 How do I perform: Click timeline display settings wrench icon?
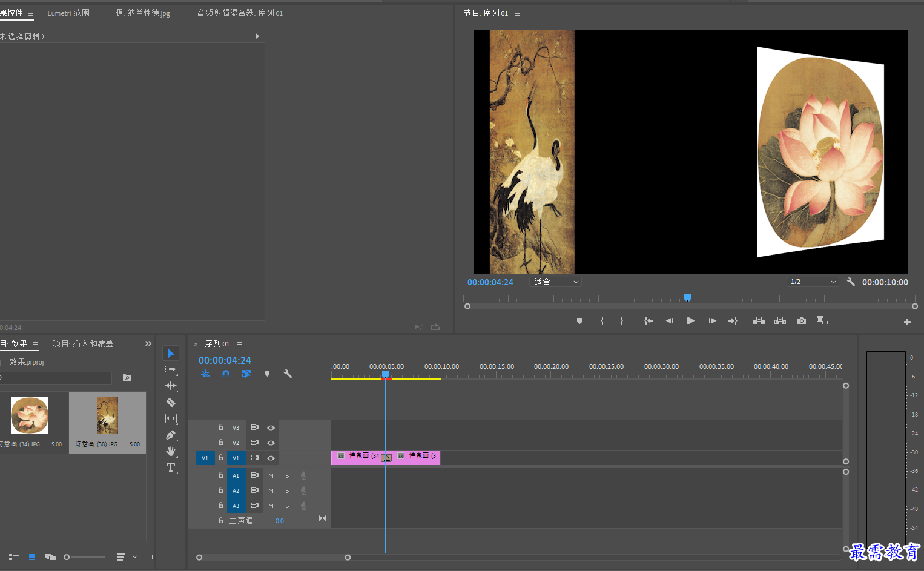(x=288, y=374)
